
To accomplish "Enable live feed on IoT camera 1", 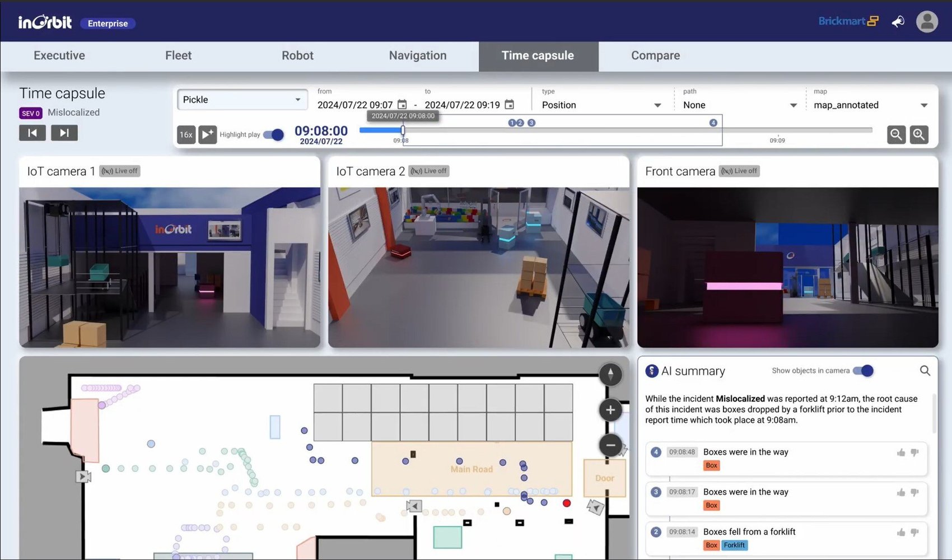I will pyautogui.click(x=119, y=171).
